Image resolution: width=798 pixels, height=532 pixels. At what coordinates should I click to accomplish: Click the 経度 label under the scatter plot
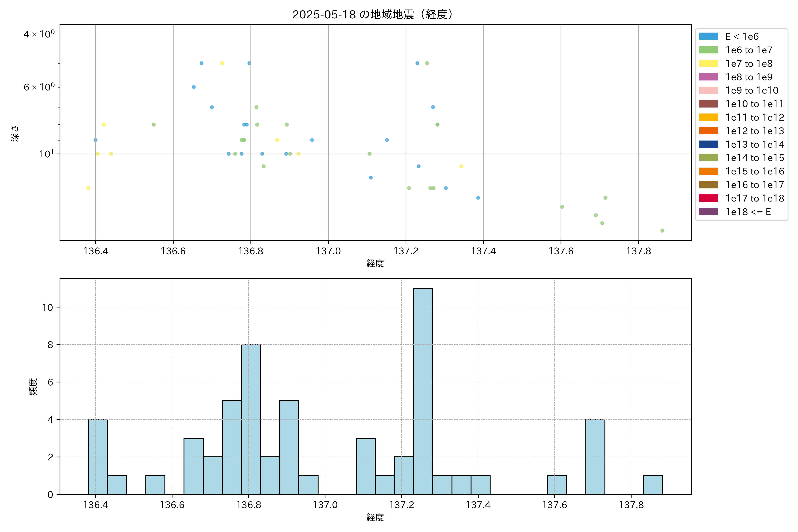pyautogui.click(x=375, y=263)
